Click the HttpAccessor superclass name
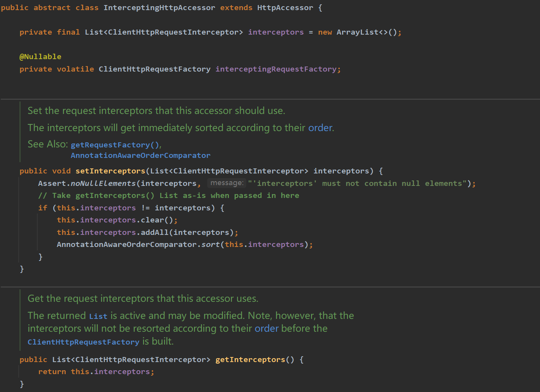The width and height of the screenshot is (540, 392). click(285, 8)
